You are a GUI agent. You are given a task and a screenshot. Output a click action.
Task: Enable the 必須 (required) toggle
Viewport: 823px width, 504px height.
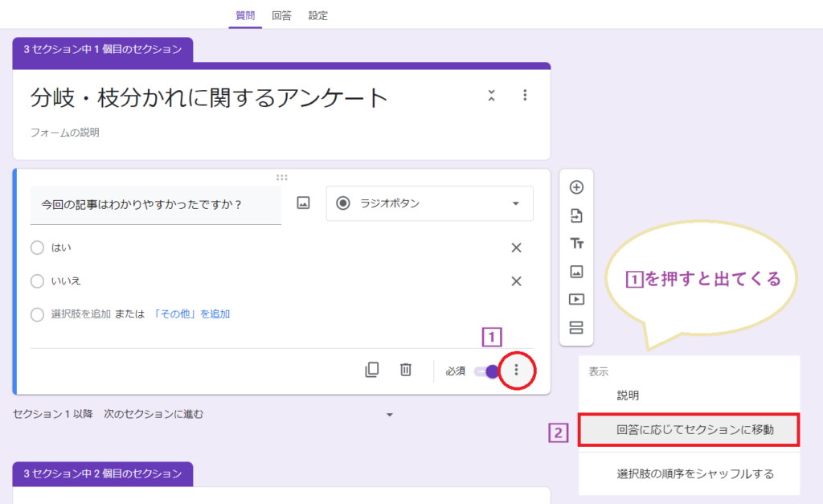pyautogui.click(x=490, y=370)
